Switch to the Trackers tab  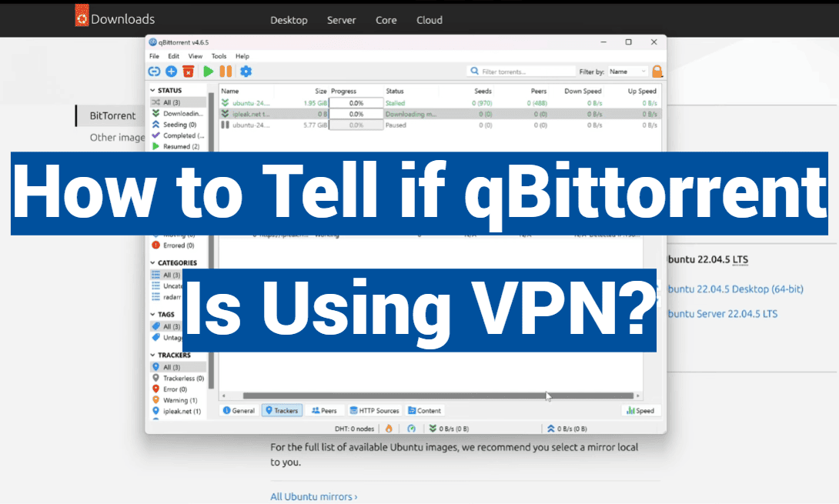[282, 410]
